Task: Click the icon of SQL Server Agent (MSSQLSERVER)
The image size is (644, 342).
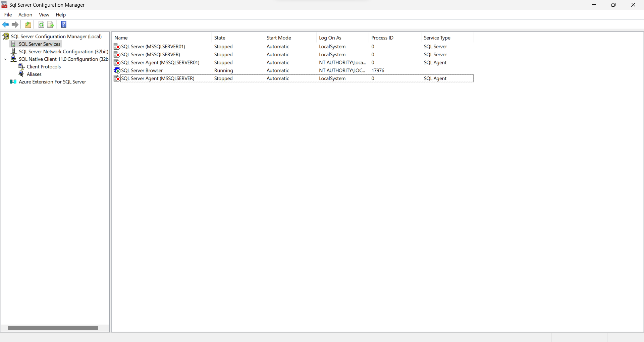Action: [117, 78]
